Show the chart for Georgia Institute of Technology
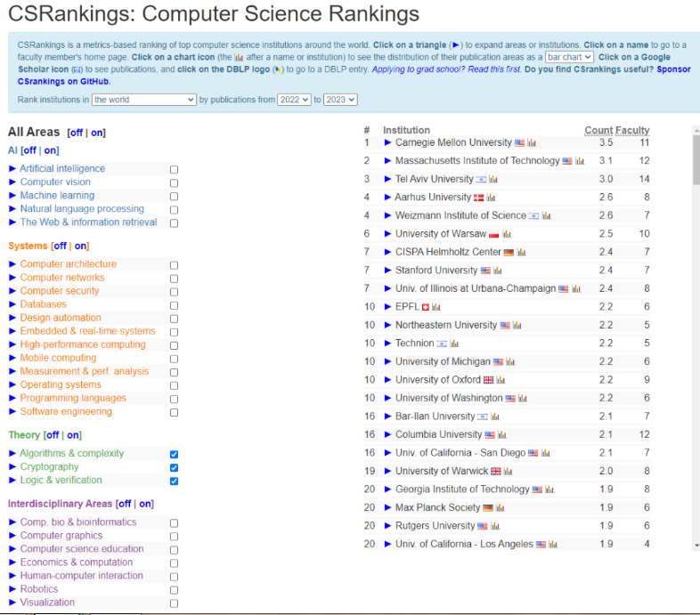 click(x=549, y=490)
